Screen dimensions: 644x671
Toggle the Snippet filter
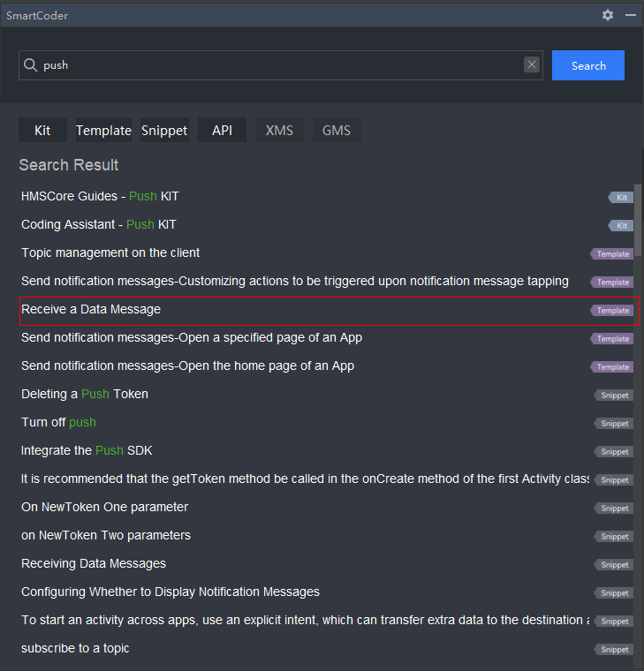pos(164,130)
